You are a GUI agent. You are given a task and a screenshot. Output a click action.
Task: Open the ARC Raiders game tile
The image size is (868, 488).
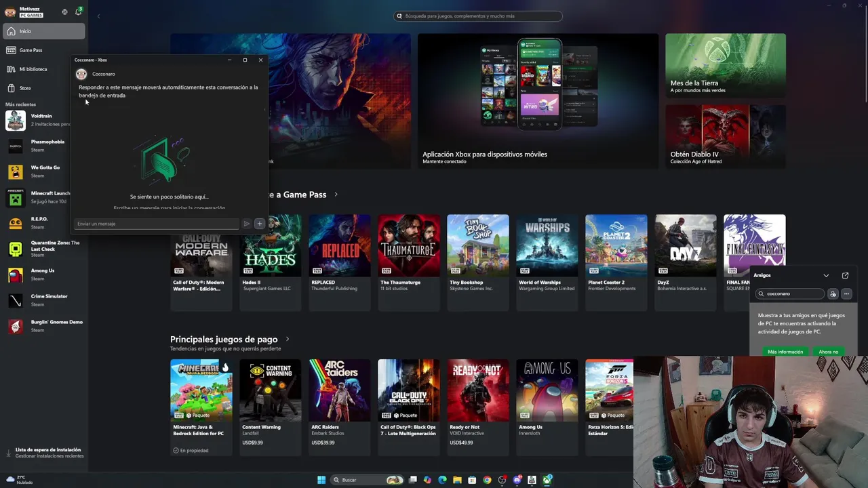pyautogui.click(x=340, y=407)
